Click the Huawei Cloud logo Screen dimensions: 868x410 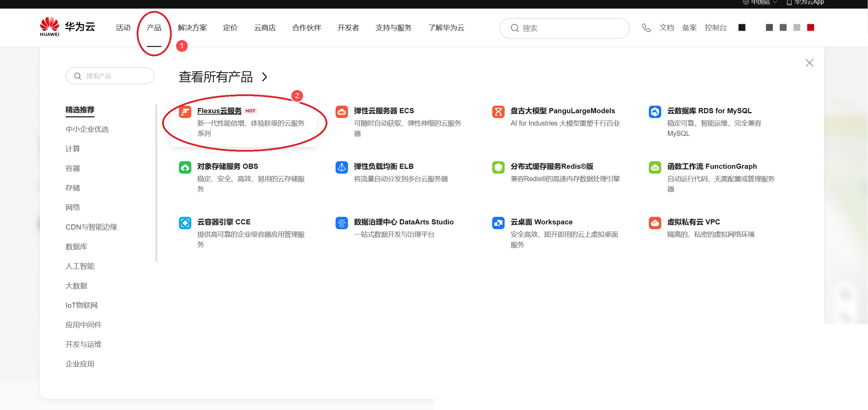[x=68, y=27]
